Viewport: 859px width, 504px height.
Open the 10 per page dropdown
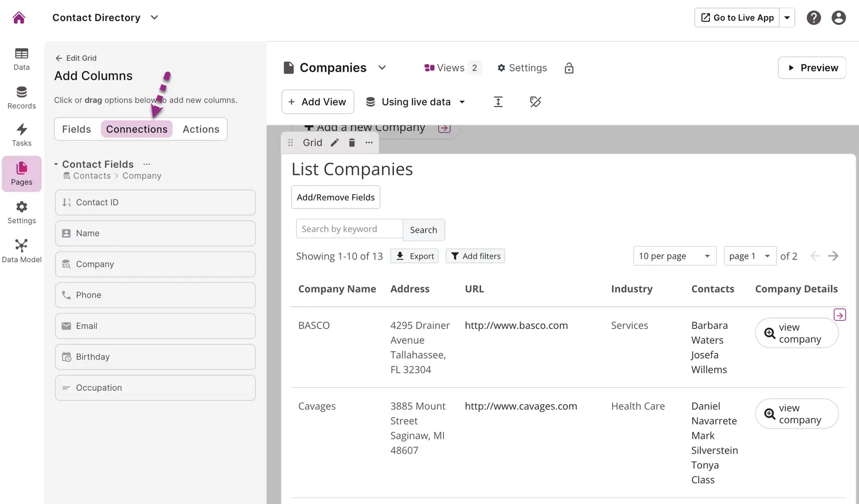[675, 256]
